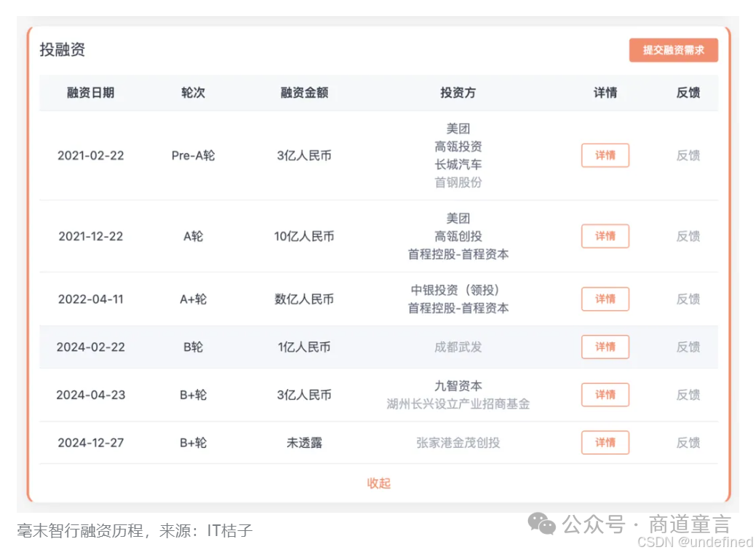
Task: Select investor 成都武发
Action: (458, 347)
